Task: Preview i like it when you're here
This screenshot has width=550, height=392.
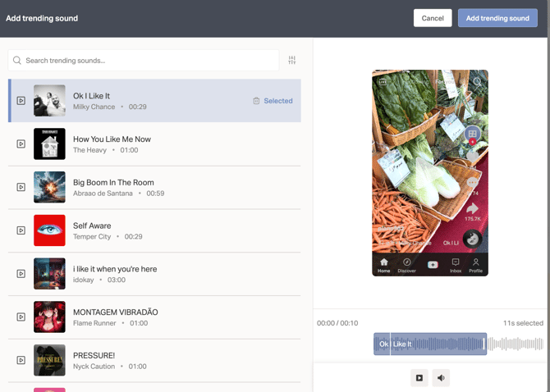Action: pos(21,274)
